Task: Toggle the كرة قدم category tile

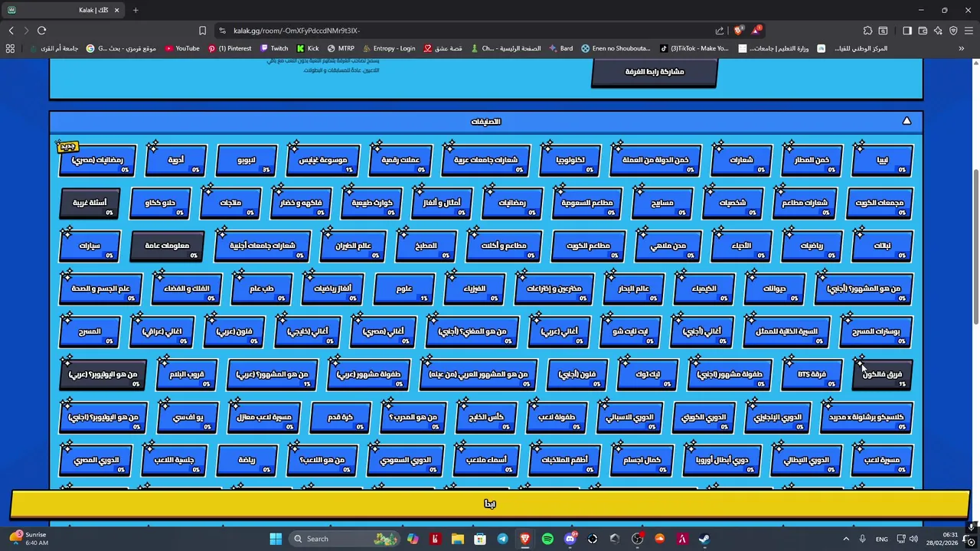Action: pos(340,418)
